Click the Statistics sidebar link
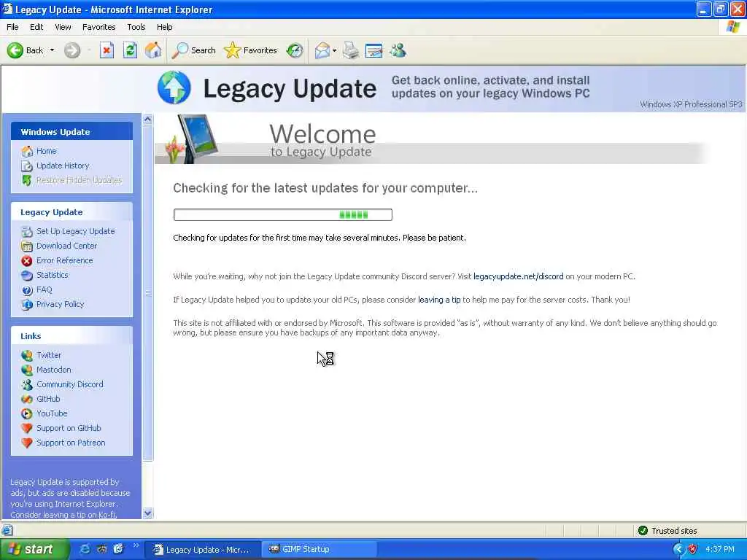 (x=53, y=275)
